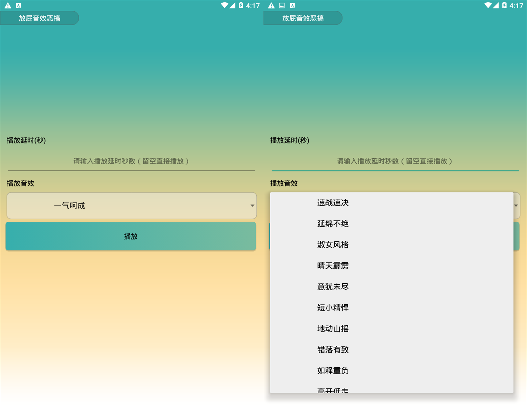Choose 淑女风格 sound effect
This screenshot has width=527, height=420.
[x=333, y=245]
